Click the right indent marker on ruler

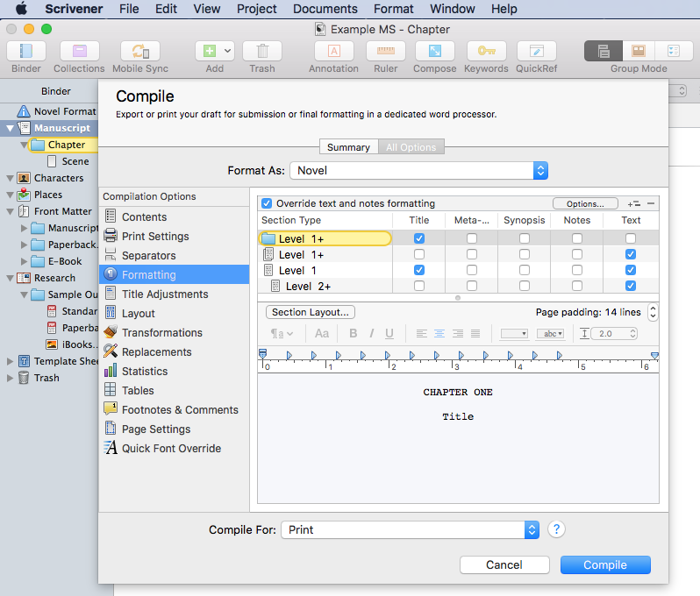tap(654, 356)
